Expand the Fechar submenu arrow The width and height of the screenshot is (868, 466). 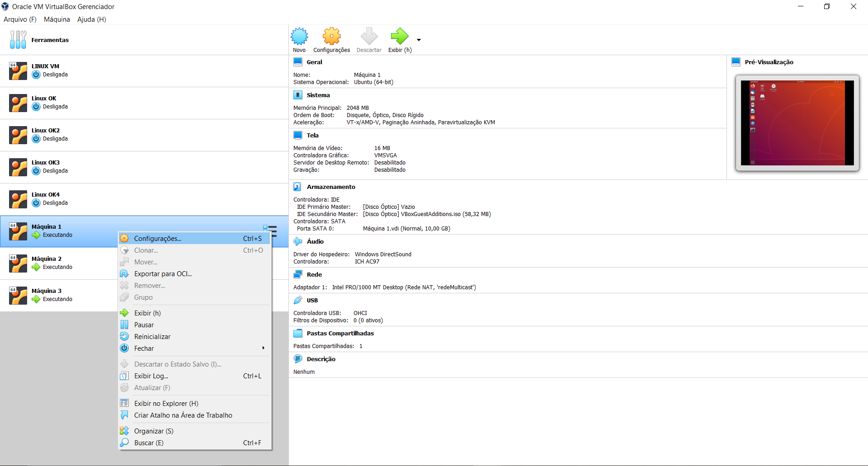264,348
